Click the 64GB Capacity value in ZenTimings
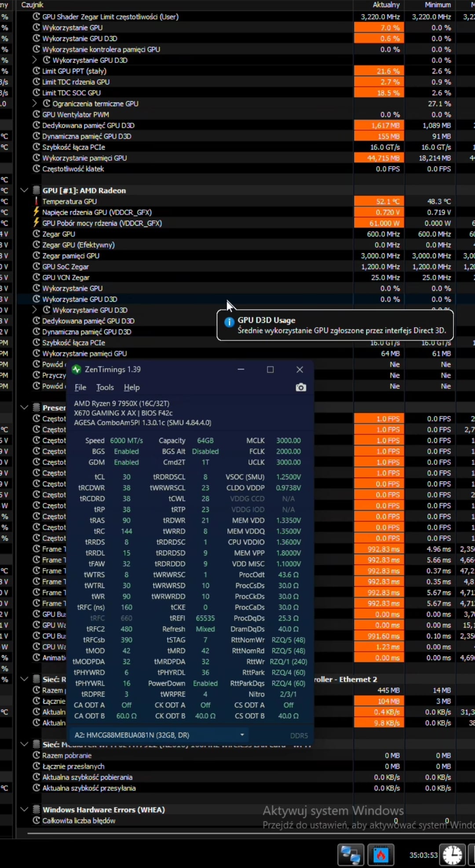The image size is (475, 868). pyautogui.click(x=205, y=441)
